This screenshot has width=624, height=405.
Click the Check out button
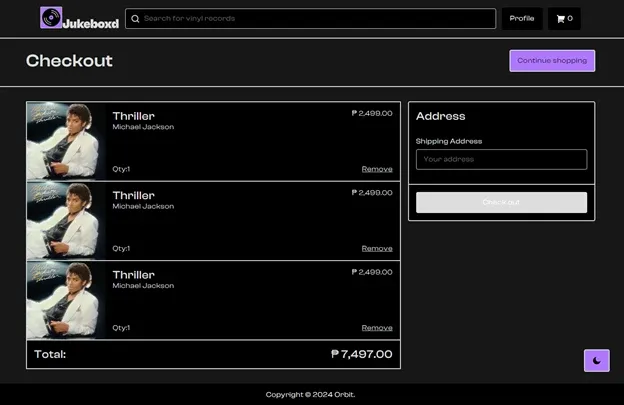[x=501, y=202]
